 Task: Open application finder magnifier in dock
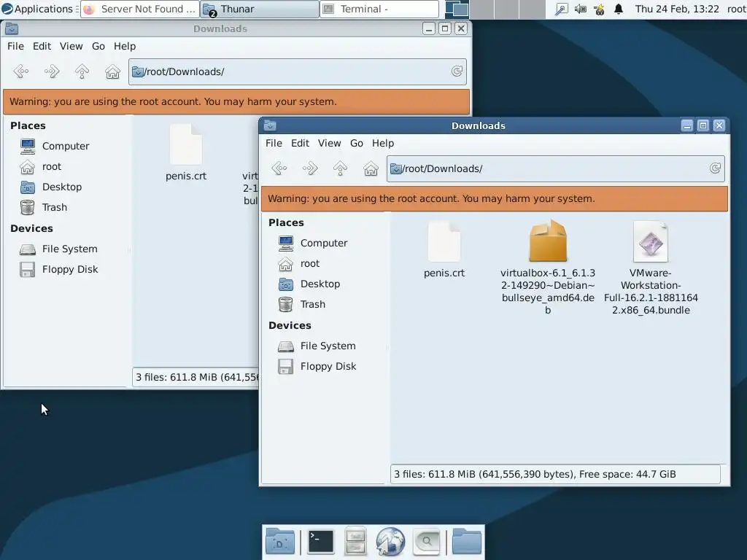click(426, 542)
